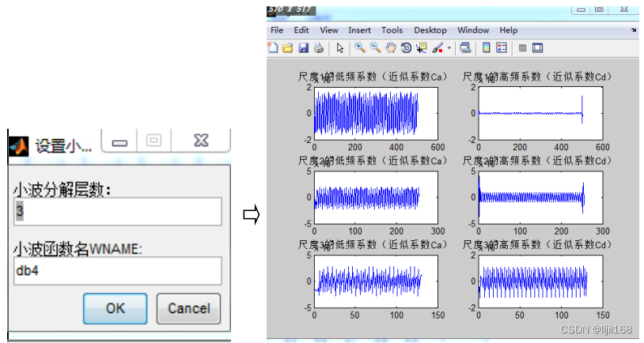Click the 小波函数名WNAME label

click(78, 249)
